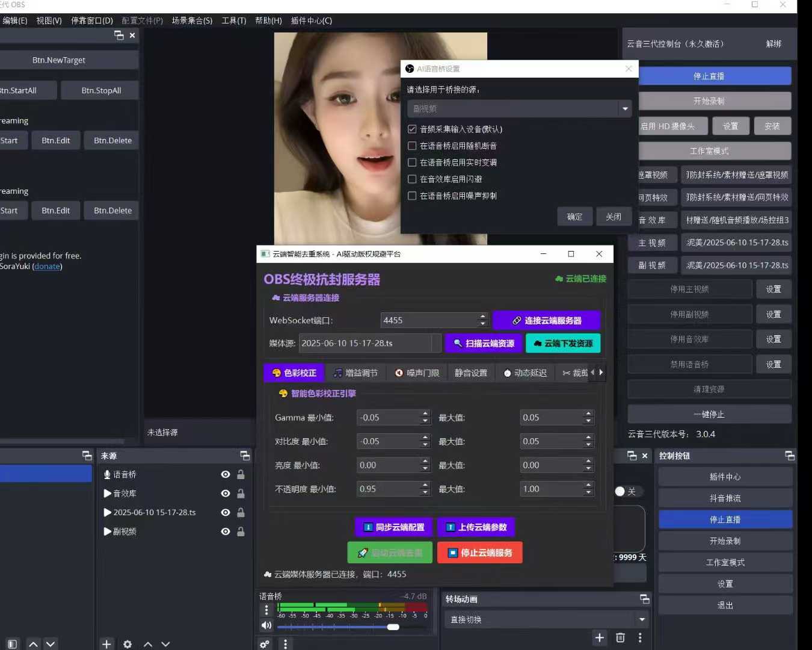Click lock icon for 语音桥 source
Image resolution: width=812 pixels, height=650 pixels.
[241, 474]
